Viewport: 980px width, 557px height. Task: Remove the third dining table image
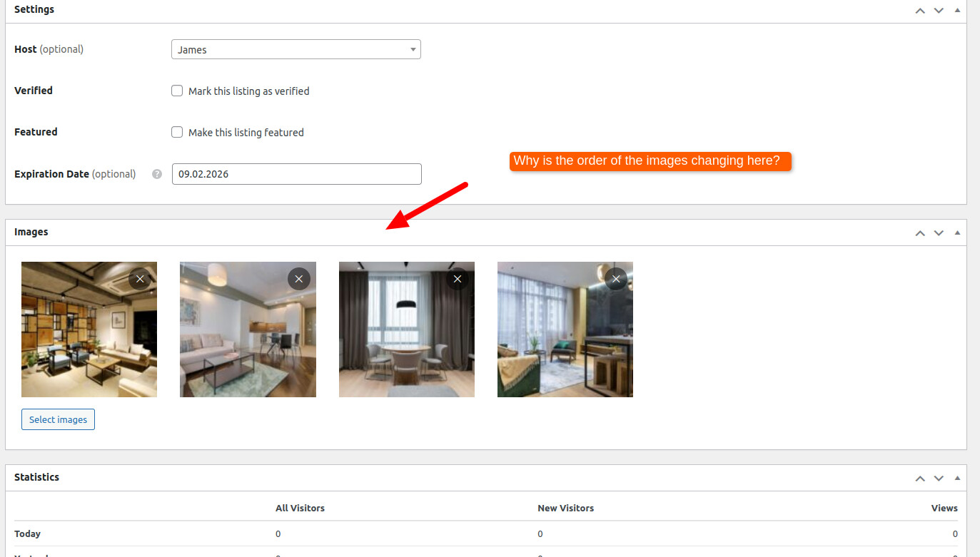point(458,279)
